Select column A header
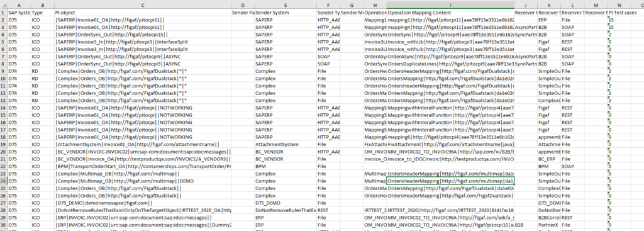The width and height of the screenshot is (644, 231). coord(19,5)
